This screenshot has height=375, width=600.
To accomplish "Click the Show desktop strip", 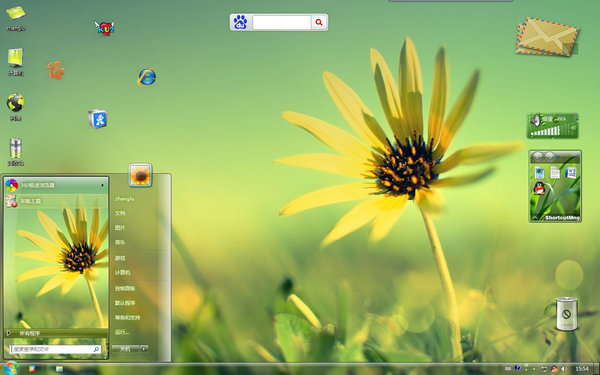I will [596, 369].
